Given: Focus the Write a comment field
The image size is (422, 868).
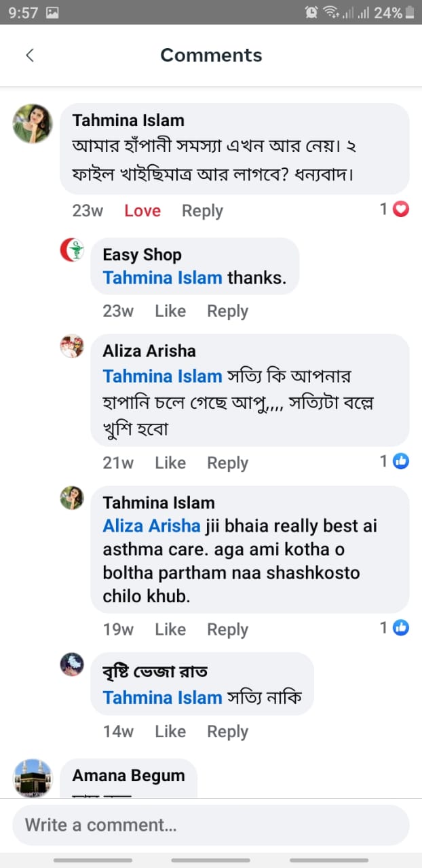Looking at the screenshot, I should pos(211,825).
